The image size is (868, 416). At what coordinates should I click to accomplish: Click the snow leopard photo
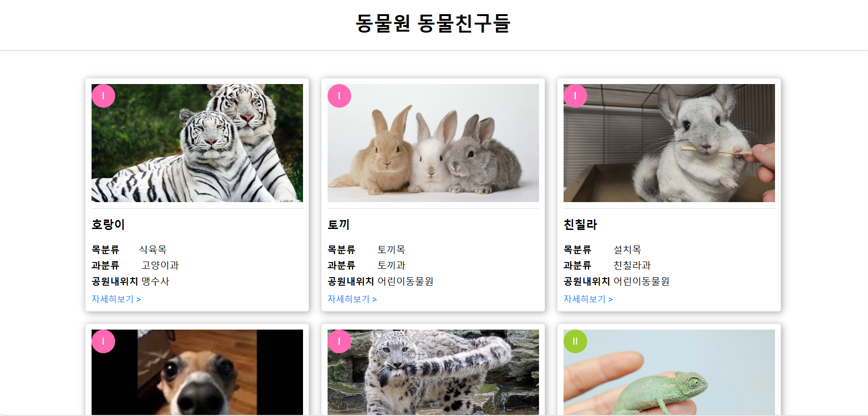click(433, 373)
